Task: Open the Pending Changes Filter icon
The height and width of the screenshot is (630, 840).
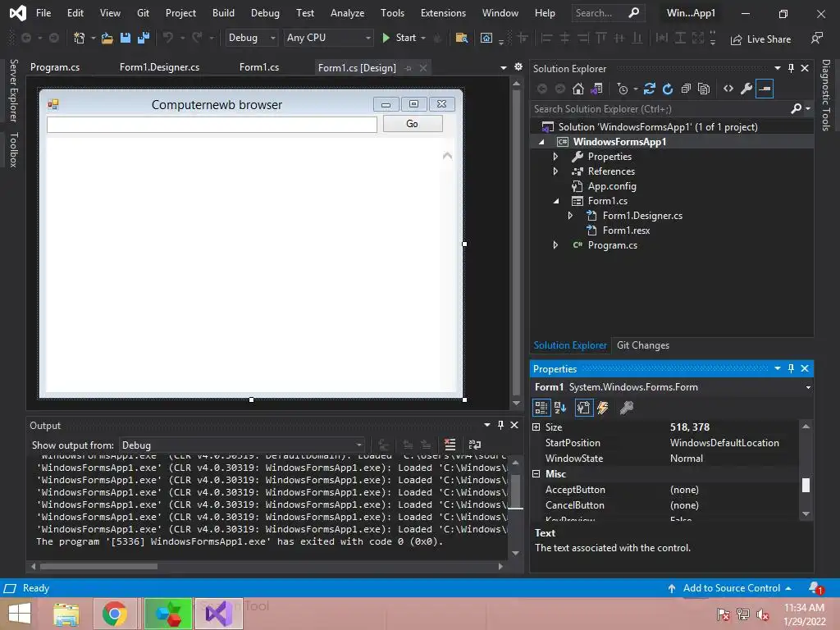Action: pos(623,89)
